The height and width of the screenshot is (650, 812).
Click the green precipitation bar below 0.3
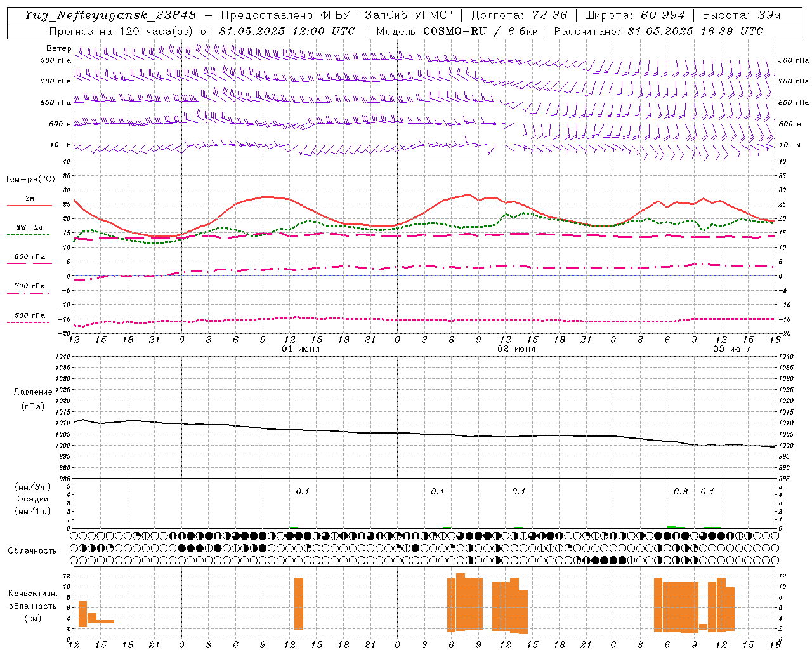point(671,527)
